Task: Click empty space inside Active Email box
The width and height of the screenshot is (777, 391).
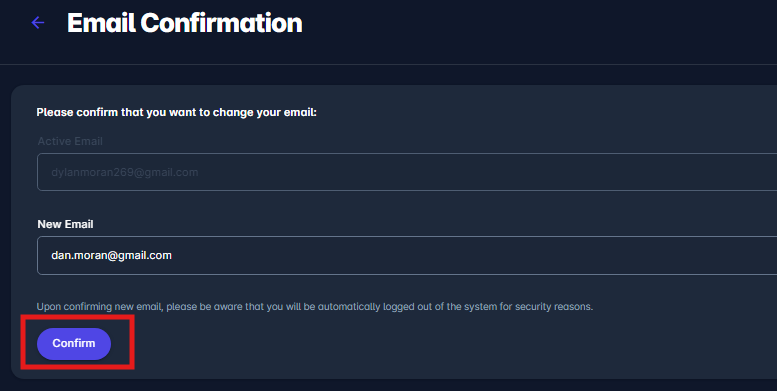Action: (486, 172)
